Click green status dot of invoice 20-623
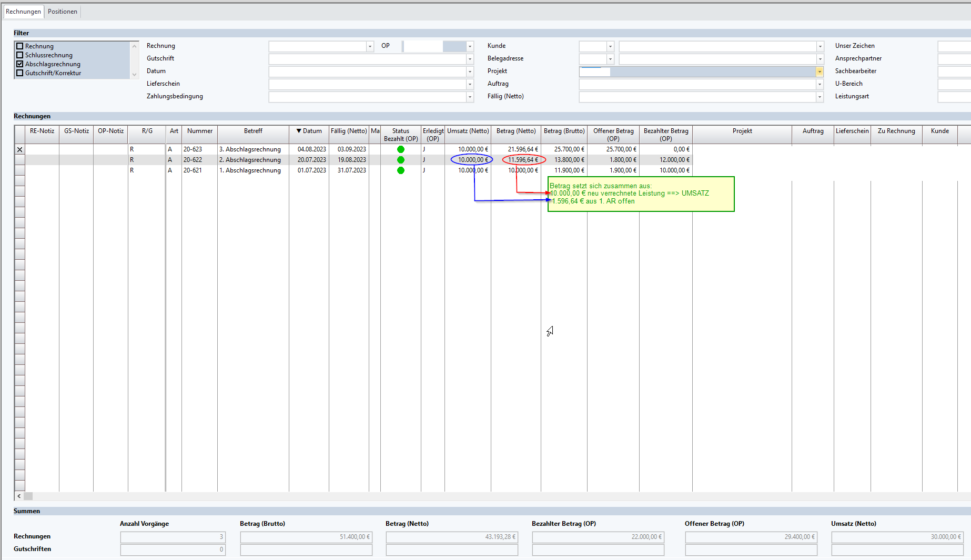The height and width of the screenshot is (560, 971). (x=401, y=149)
